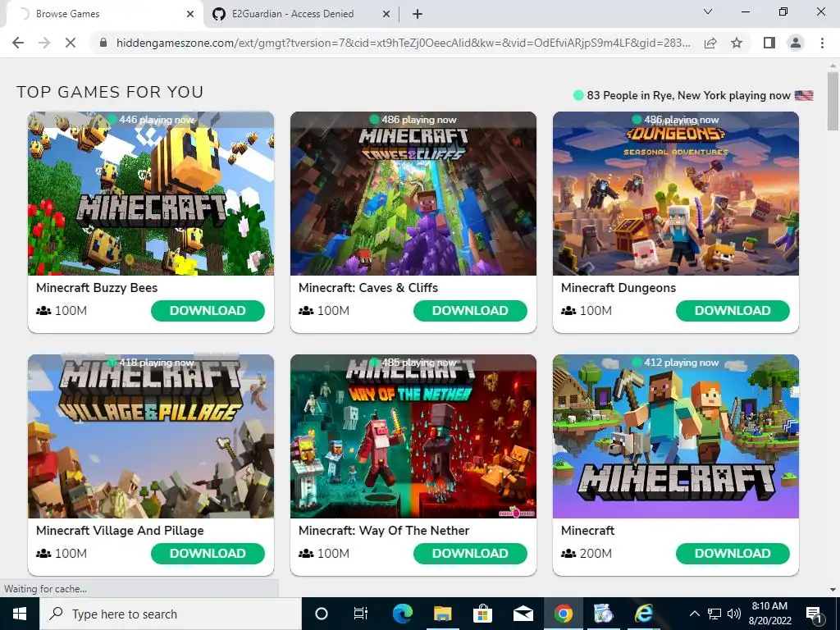Click the TOP GAMES FOR YOU heading
This screenshot has width=840, height=630.
click(x=110, y=92)
